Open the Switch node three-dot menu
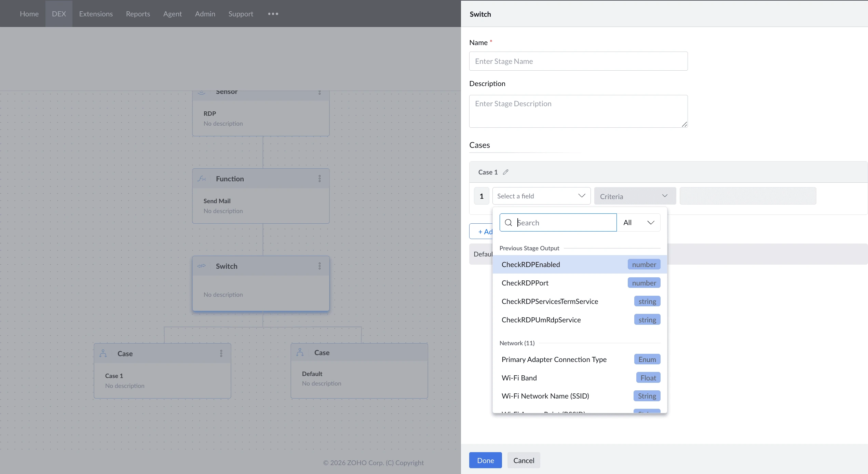Viewport: 868px width, 474px height. pyautogui.click(x=320, y=266)
